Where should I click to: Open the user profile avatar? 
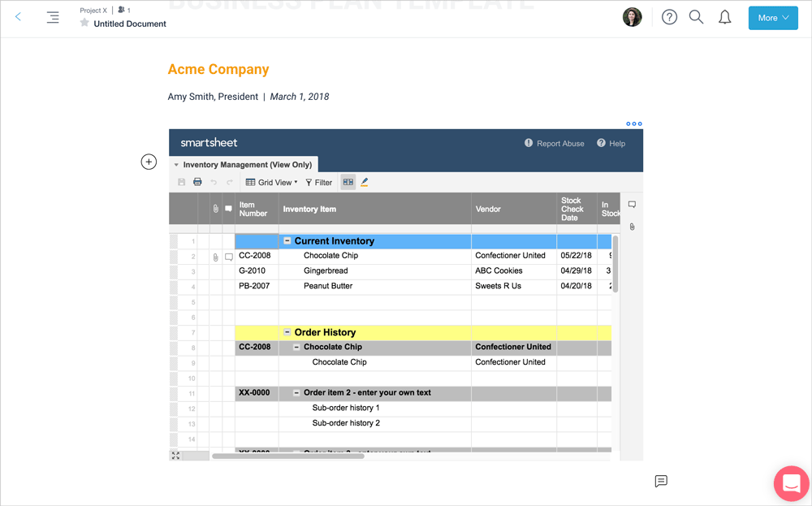pos(632,17)
